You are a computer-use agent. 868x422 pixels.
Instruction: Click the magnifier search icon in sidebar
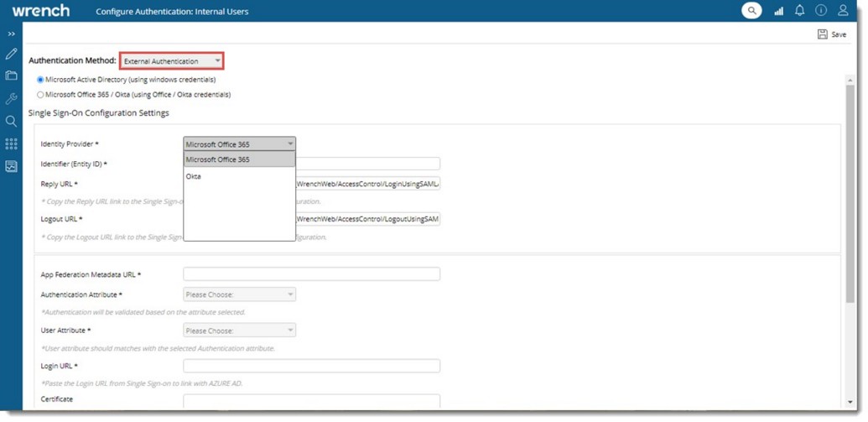pos(11,122)
